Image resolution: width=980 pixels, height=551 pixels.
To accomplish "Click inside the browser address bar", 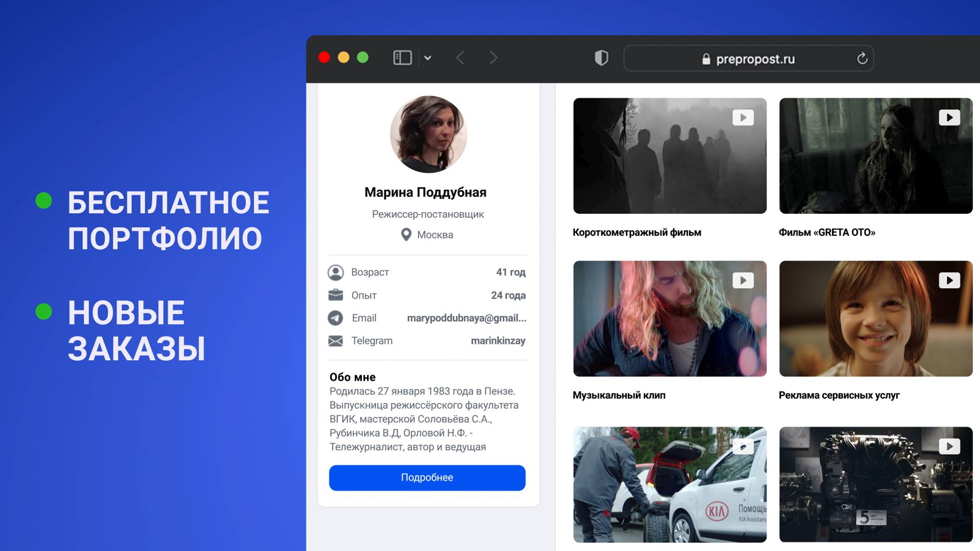I will pos(749,58).
